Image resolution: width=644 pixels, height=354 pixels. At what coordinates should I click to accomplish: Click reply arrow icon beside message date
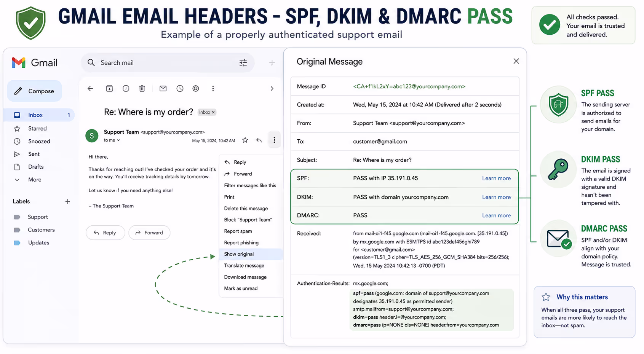click(259, 140)
